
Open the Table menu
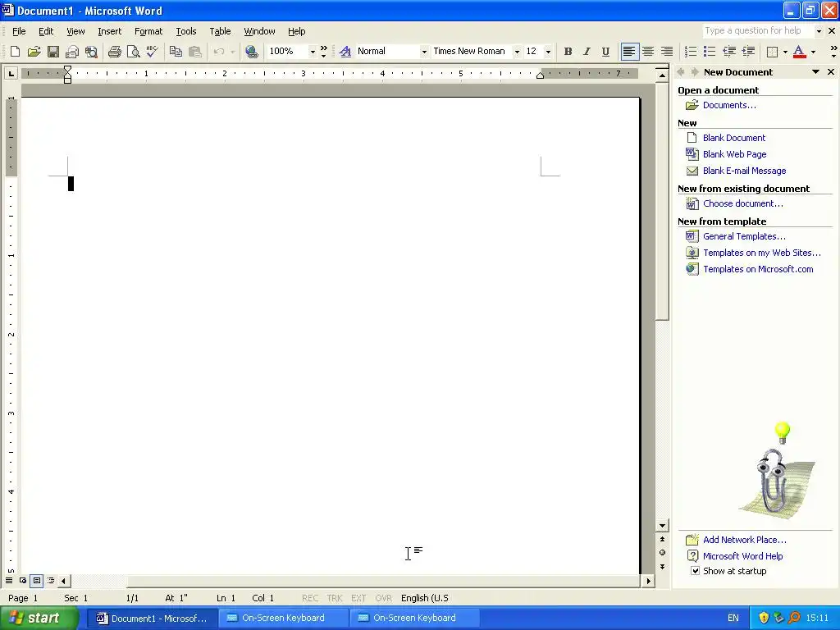click(220, 31)
